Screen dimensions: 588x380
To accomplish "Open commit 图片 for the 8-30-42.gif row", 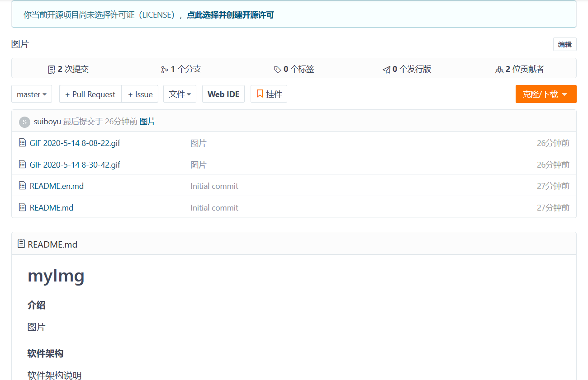I will 198,165.
